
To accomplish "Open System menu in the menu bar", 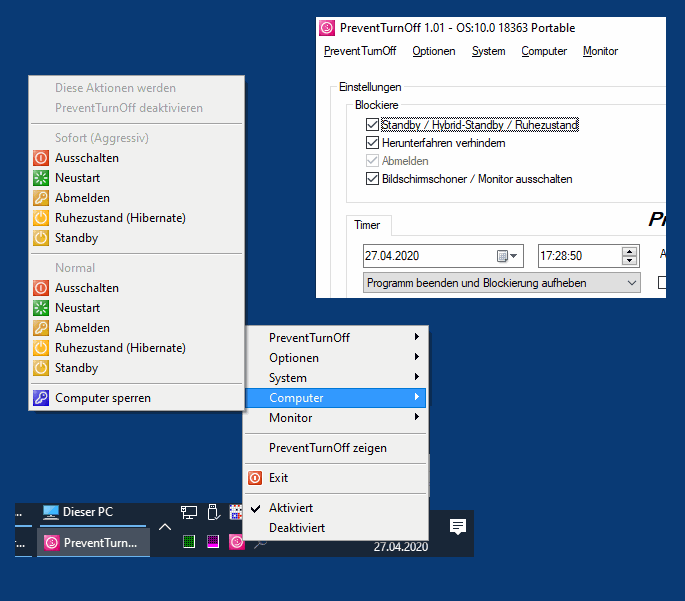I will coord(488,51).
